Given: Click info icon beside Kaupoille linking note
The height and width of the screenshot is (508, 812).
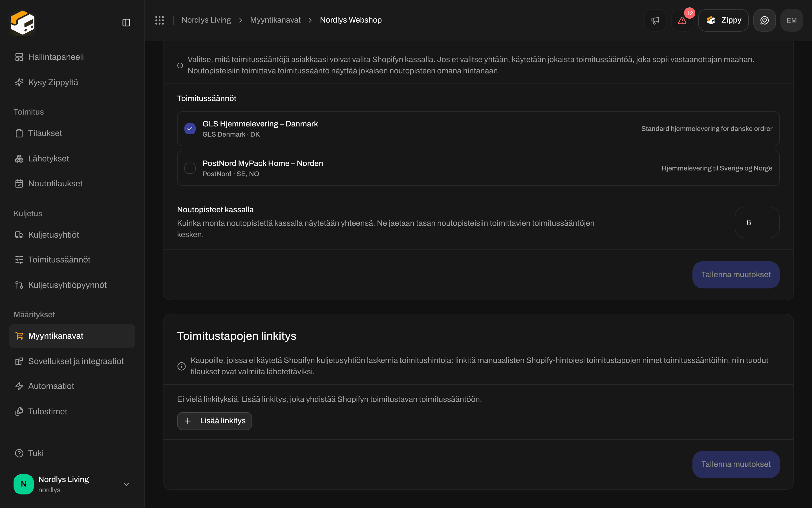Looking at the screenshot, I should point(182,366).
